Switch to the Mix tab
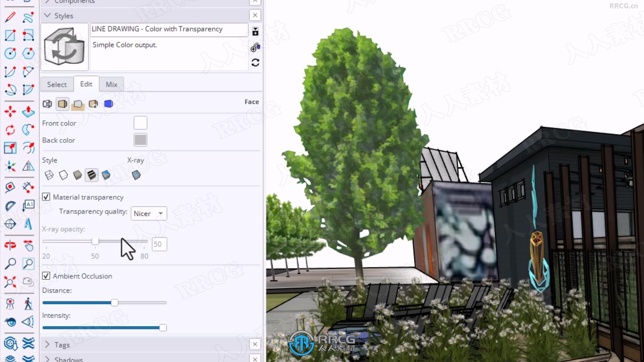This screenshot has height=362, width=644. coord(111,84)
